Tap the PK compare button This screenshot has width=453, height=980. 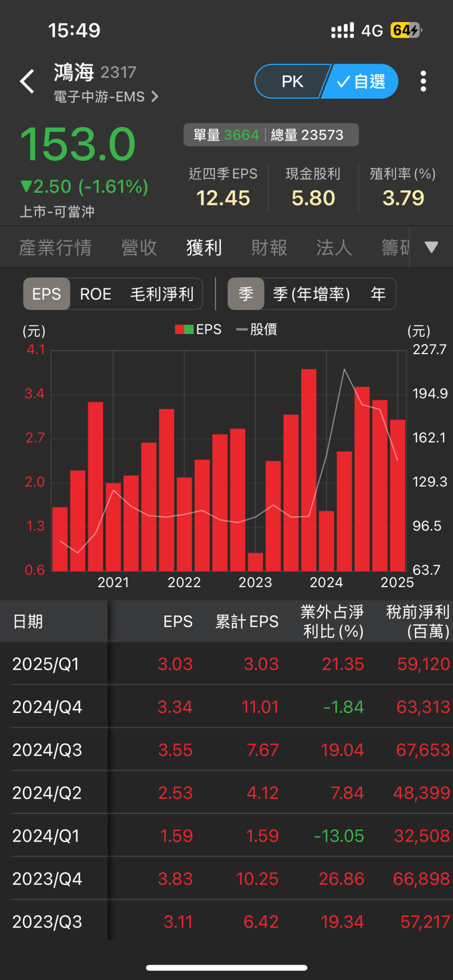292,81
